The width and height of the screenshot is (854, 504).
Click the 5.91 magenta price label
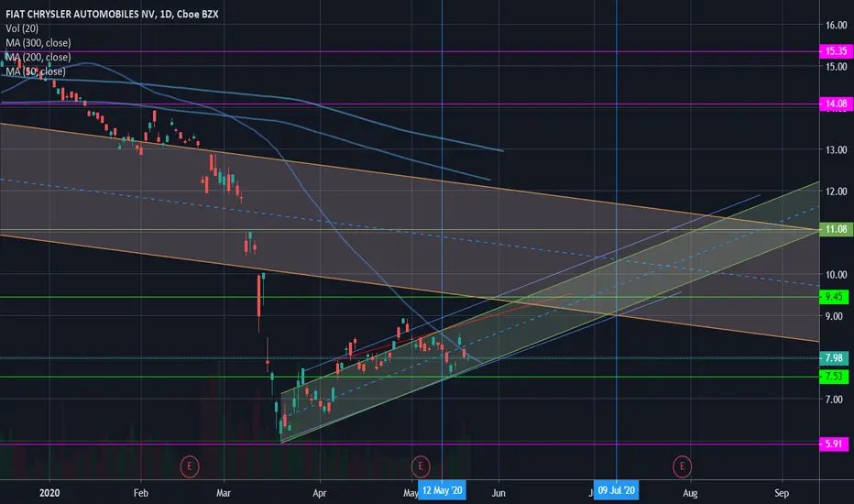pyautogui.click(x=834, y=444)
